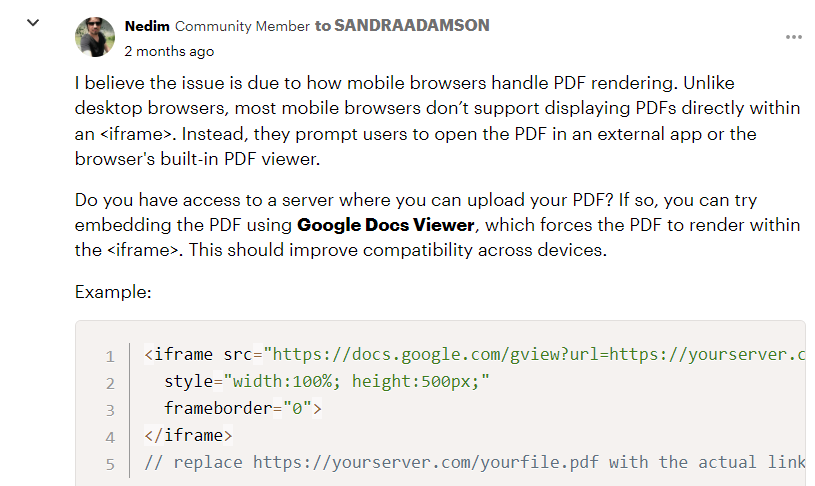The width and height of the screenshot is (815, 486).
Task: Click the closing </iframe> tag line
Action: 188,435
